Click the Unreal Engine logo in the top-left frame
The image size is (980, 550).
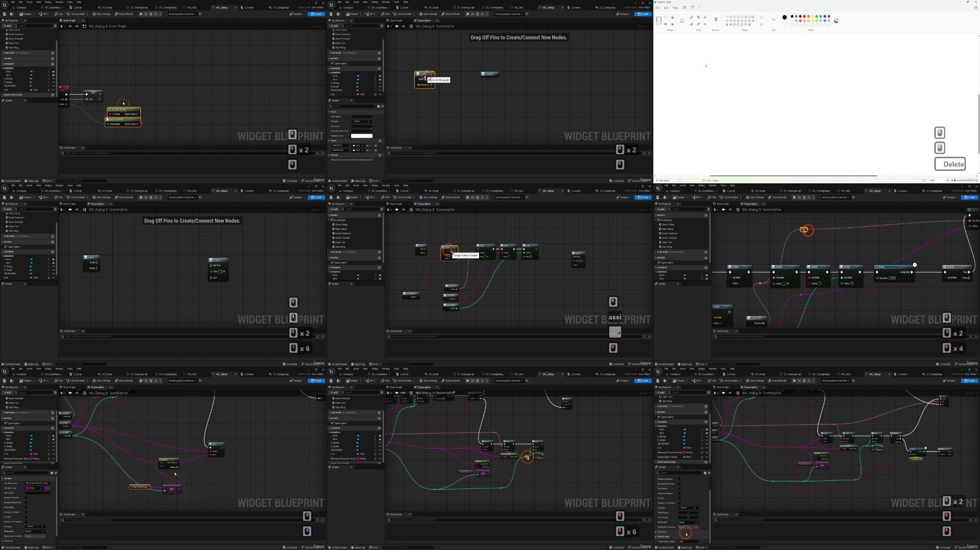[5, 4]
